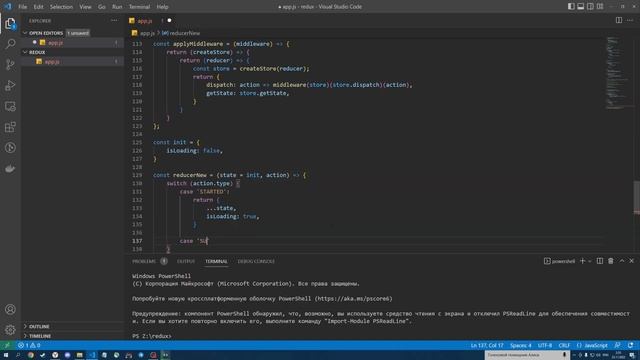640x360 pixels.
Task: Open the editor More Actions menu
Action: click(630, 20)
